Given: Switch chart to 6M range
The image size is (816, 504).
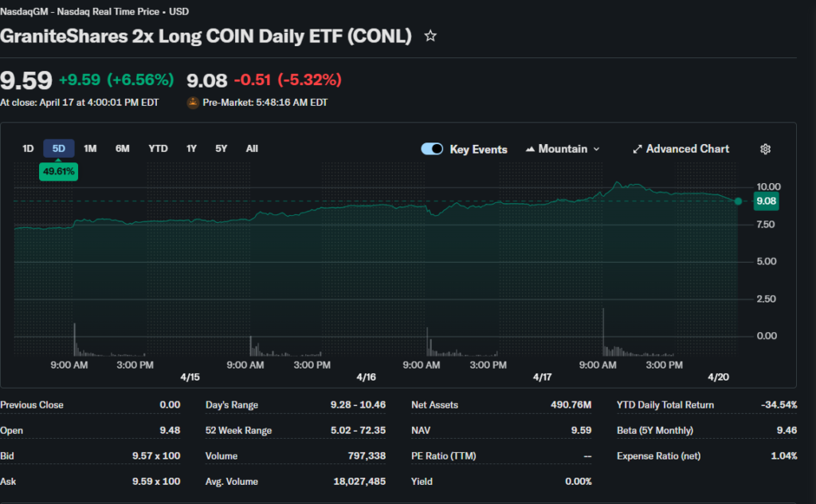Looking at the screenshot, I should (x=122, y=148).
